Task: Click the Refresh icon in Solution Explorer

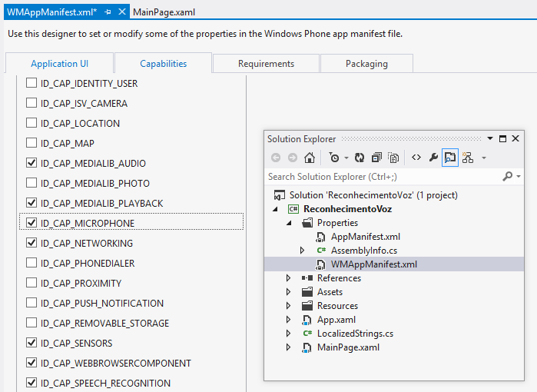Action: pyautogui.click(x=360, y=158)
